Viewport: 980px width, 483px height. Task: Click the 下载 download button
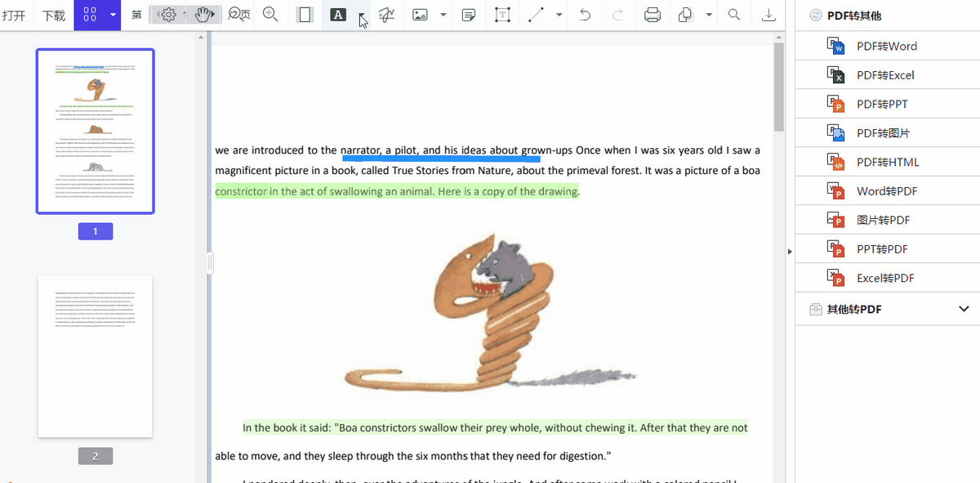(54, 16)
